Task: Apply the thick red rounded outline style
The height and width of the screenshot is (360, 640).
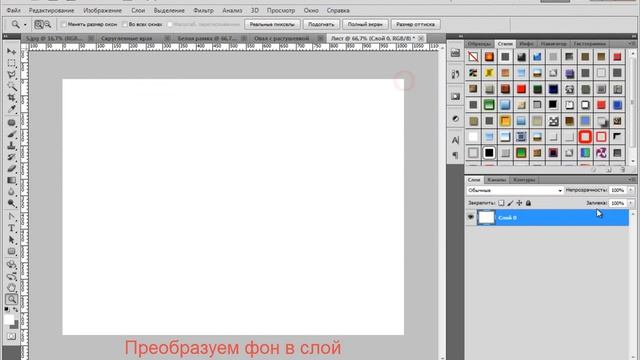Action: point(585,137)
